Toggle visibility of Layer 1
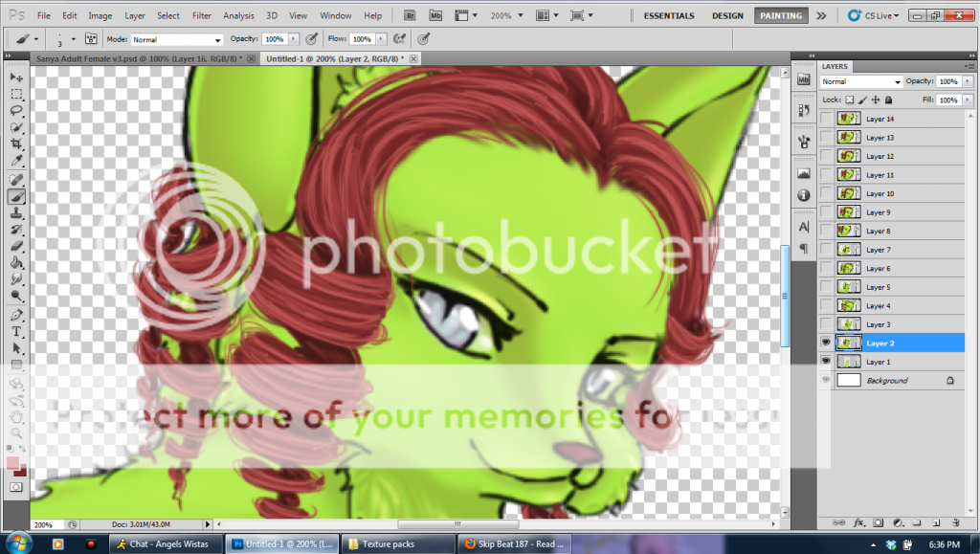The width and height of the screenshot is (980, 554). (826, 362)
